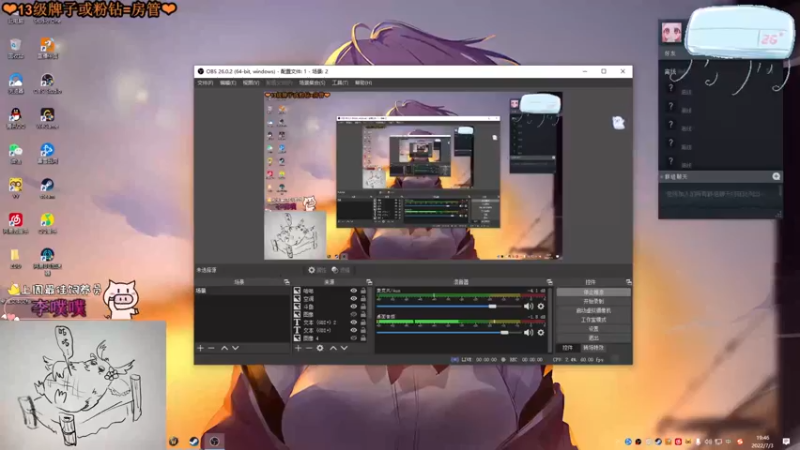800x450 pixels.
Task: Switch to the 转场特效 tab
Action: (x=593, y=348)
